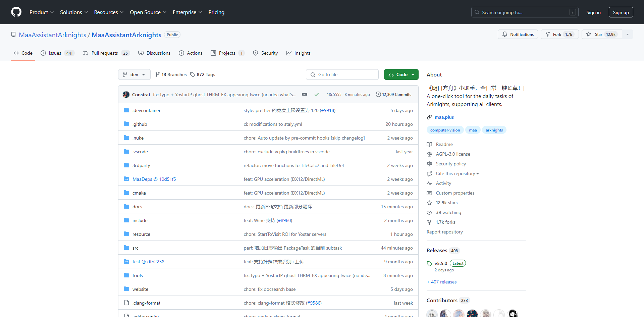Image resolution: width=644 pixels, height=317 pixels.
Task: Click the arknights topic tag
Action: 494,130
